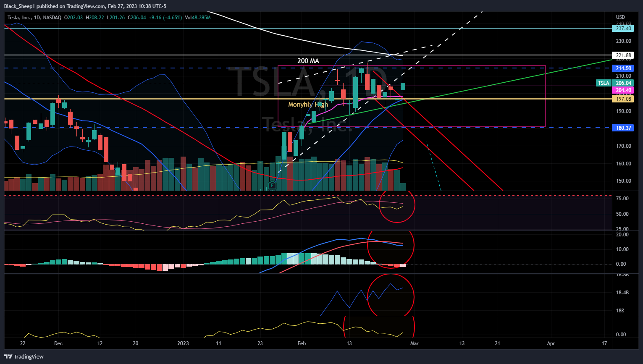Click the 50.00 RSI scale value
This screenshot has width=643, height=364.
click(622, 214)
